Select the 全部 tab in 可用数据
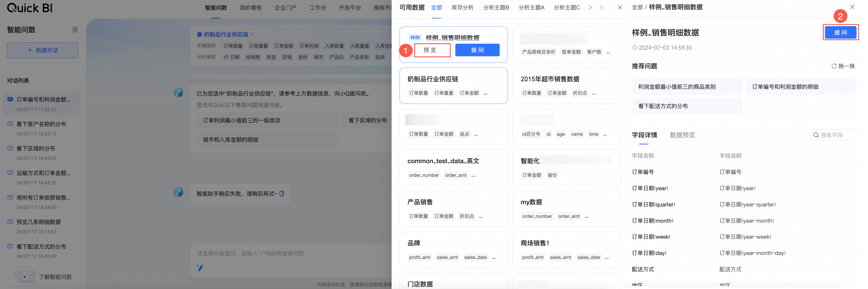 [436, 7]
